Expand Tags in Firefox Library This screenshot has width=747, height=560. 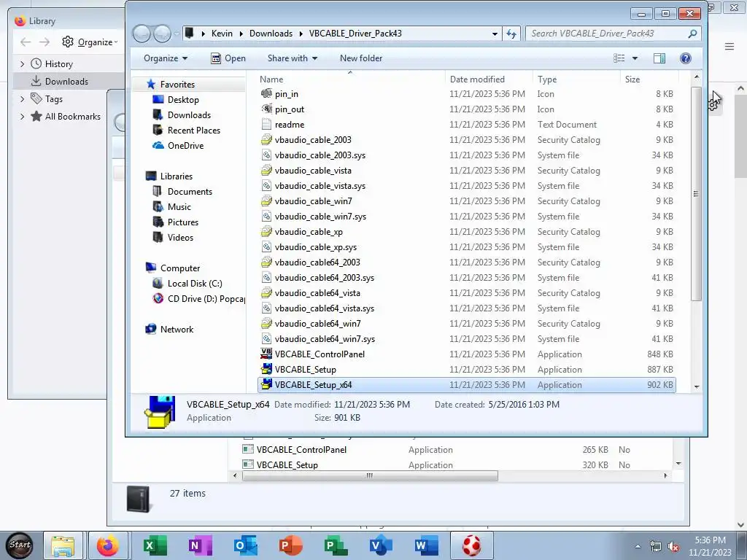tap(22, 99)
